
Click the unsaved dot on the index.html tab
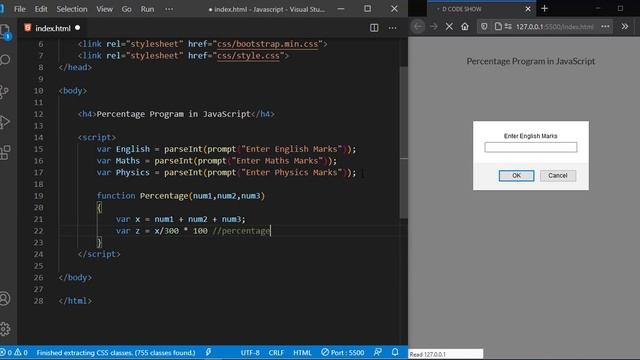click(78, 28)
